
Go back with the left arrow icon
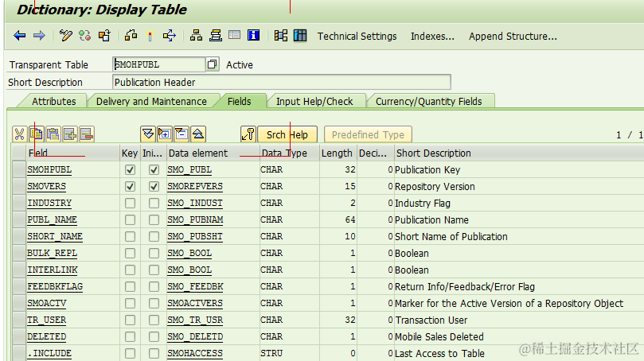pos(19,36)
